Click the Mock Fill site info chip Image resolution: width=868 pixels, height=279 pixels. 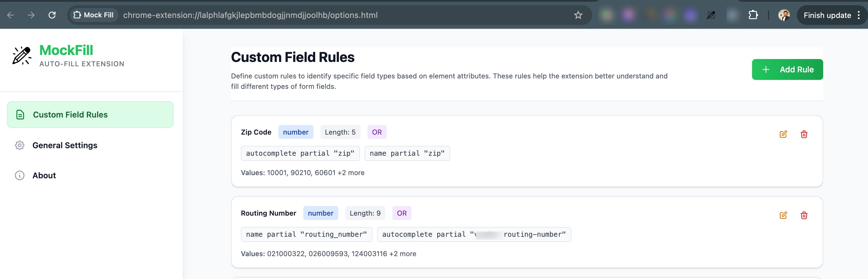point(93,15)
